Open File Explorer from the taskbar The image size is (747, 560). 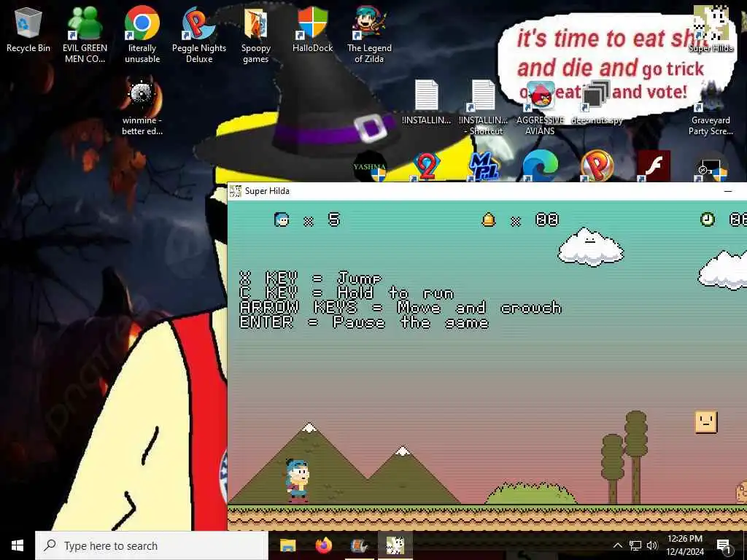click(x=287, y=545)
